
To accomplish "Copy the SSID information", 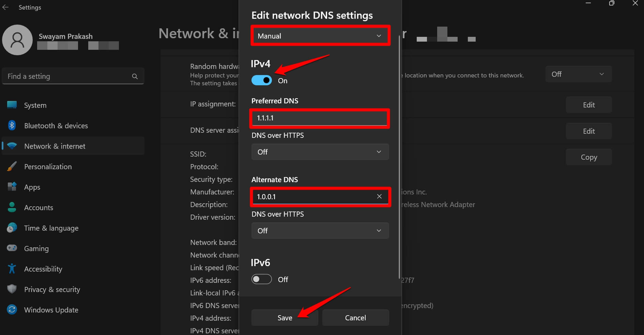I will (x=588, y=157).
